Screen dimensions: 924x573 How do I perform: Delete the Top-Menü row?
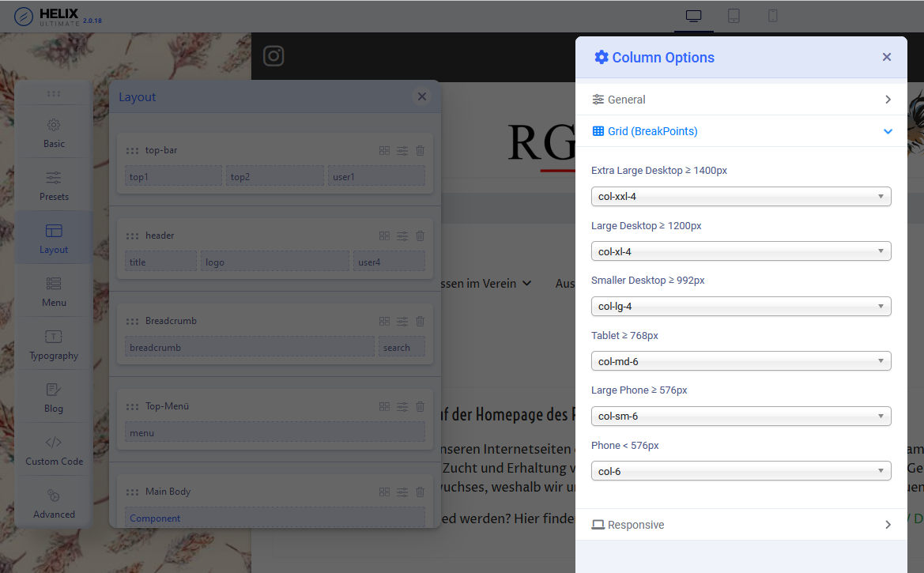coord(420,406)
